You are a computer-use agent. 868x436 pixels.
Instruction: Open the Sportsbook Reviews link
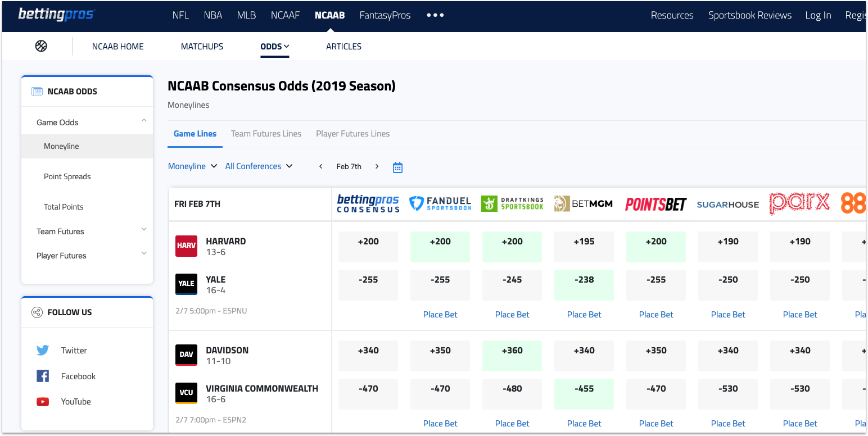750,15
